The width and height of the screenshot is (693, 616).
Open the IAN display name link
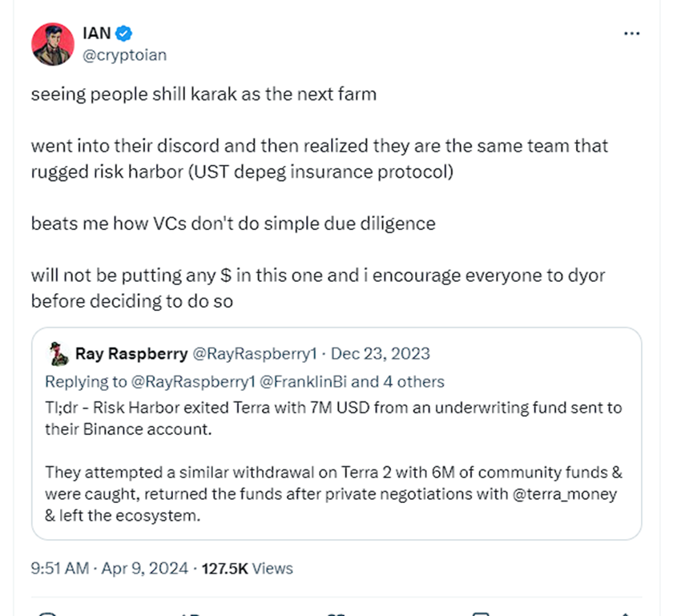(96, 34)
